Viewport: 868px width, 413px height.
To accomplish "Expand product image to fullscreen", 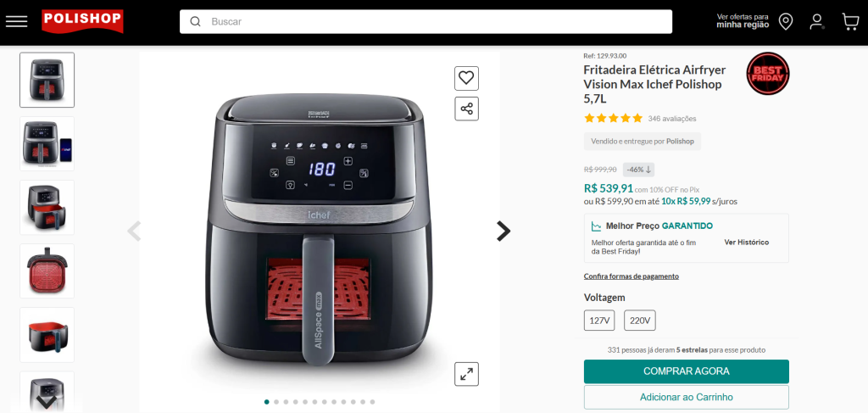I will (467, 374).
